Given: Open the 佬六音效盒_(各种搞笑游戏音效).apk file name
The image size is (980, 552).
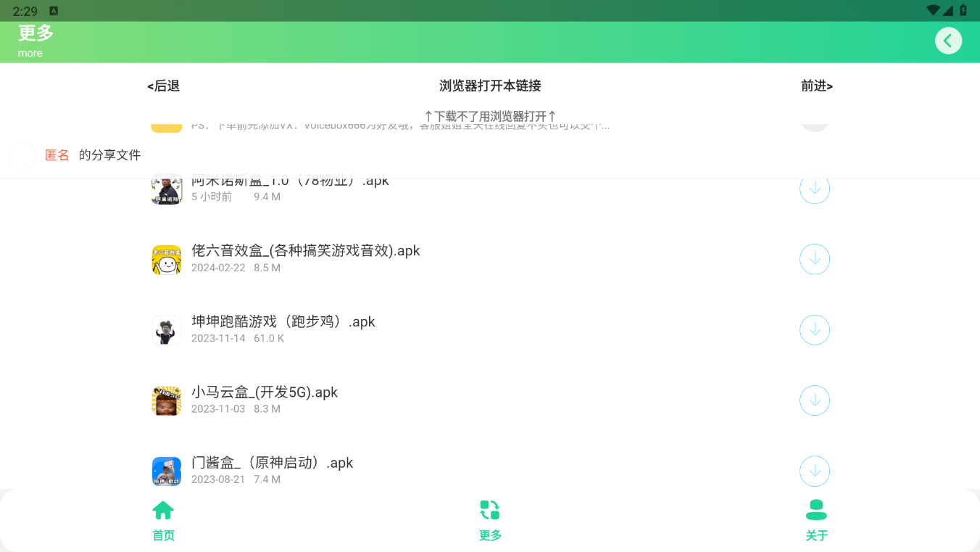Looking at the screenshot, I should click(x=305, y=251).
